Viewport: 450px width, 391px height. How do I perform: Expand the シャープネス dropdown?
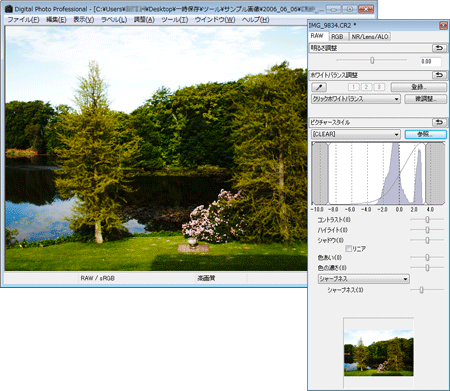pos(364,279)
